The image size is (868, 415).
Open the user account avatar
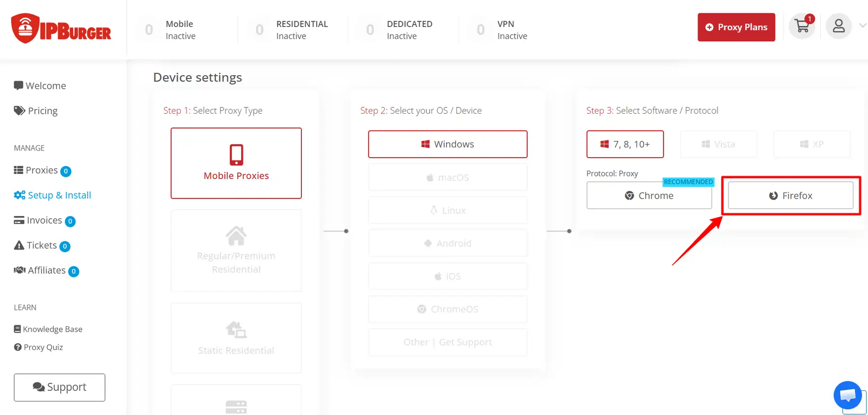839,26
